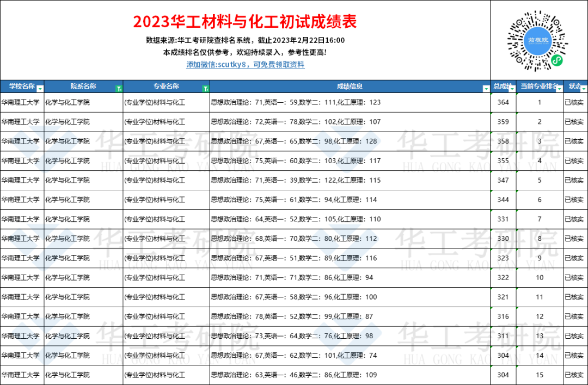Select score details ending 化工原理：117
This screenshot has width=588, height=385.
click(x=350, y=160)
